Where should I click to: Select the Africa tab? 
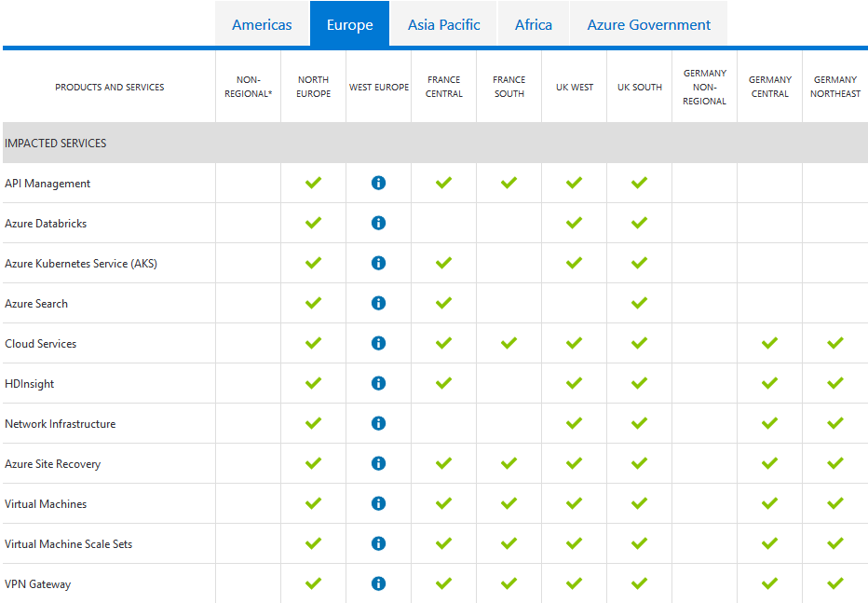tap(533, 25)
